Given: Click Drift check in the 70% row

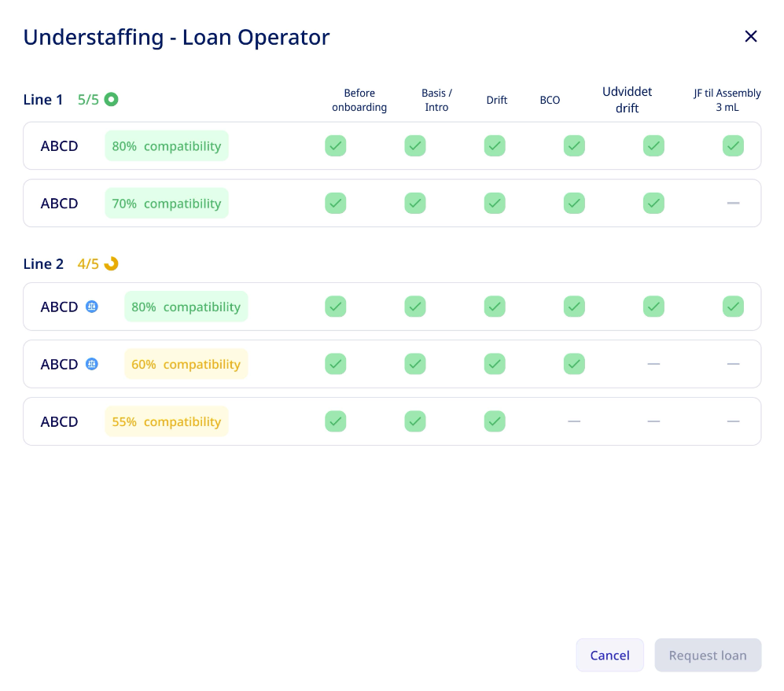Looking at the screenshot, I should coord(495,203).
